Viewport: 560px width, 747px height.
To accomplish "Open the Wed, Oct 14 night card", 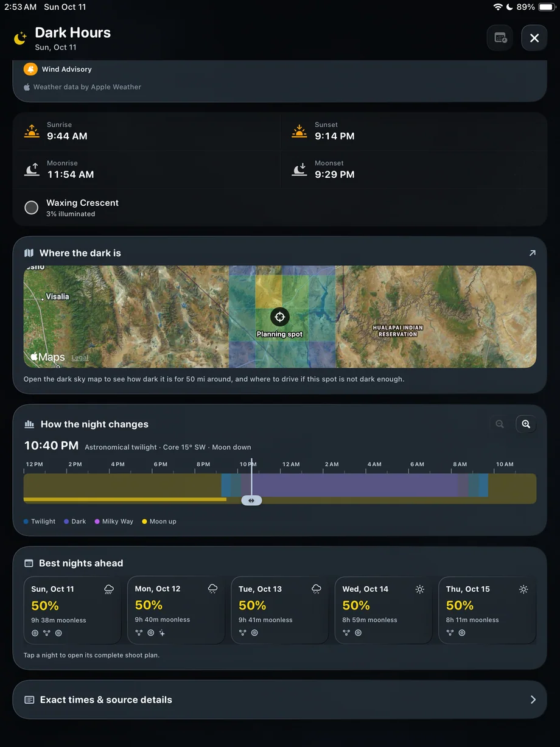I will pyautogui.click(x=383, y=611).
